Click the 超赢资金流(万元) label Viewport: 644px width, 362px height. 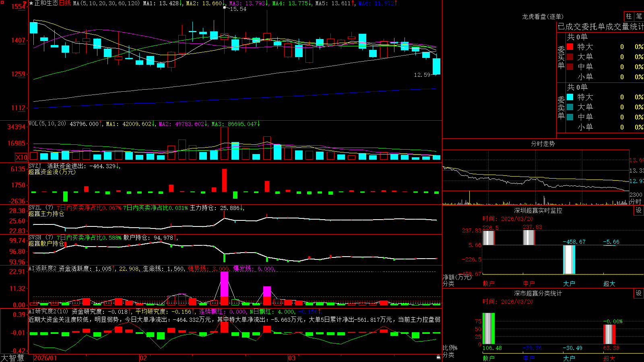point(52,172)
